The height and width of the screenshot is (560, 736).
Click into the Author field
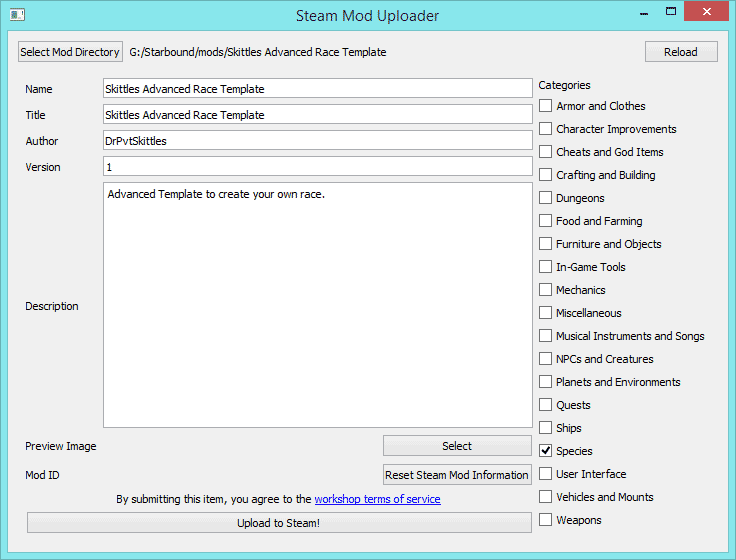click(x=318, y=141)
